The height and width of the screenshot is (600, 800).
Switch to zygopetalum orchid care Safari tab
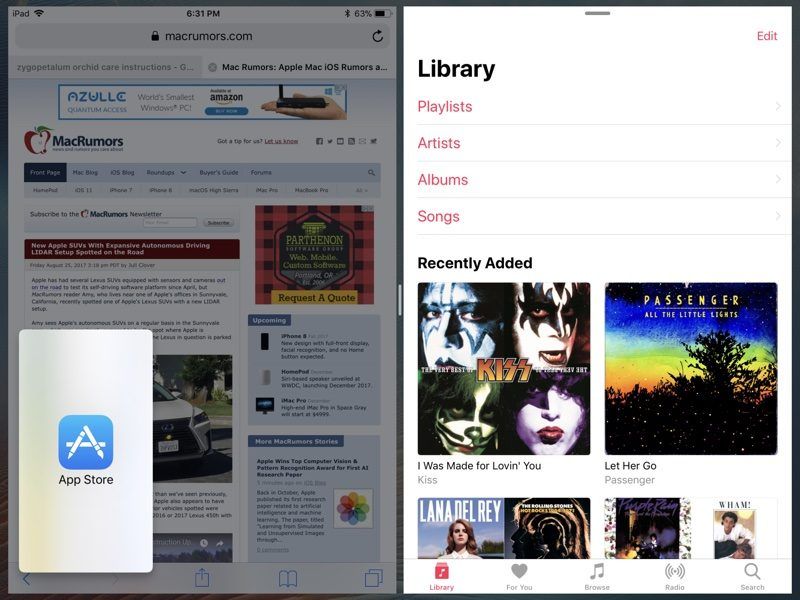click(x=104, y=68)
